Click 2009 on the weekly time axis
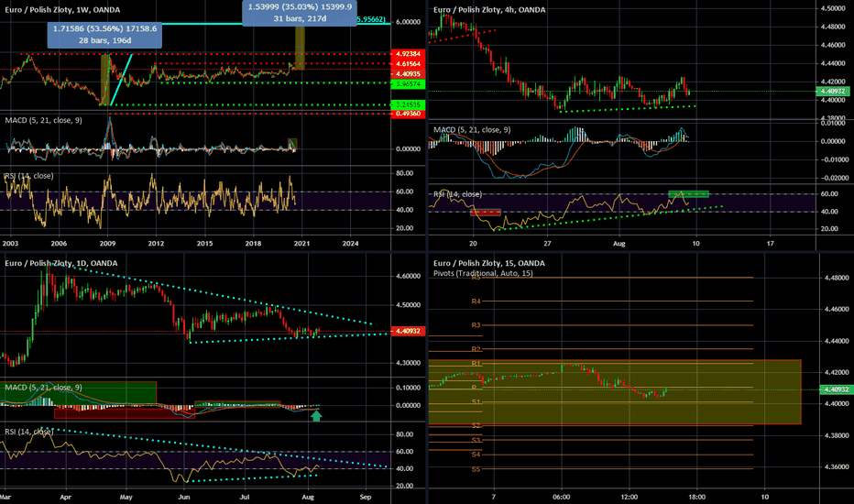 click(x=107, y=244)
